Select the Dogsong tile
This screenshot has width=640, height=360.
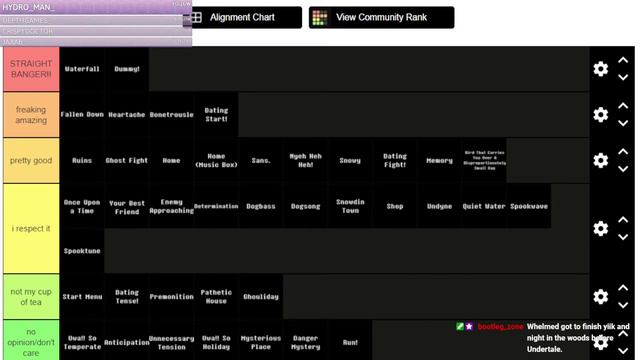point(305,206)
